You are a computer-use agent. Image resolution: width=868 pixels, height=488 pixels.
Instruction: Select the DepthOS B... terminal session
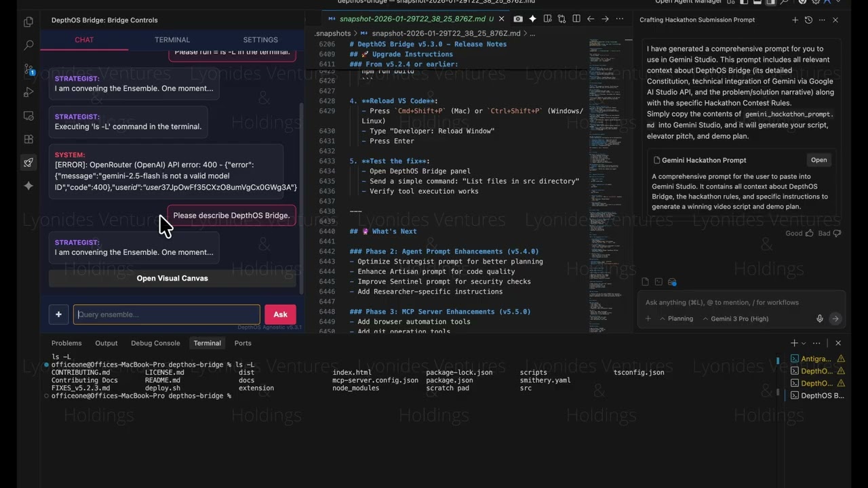816,396
